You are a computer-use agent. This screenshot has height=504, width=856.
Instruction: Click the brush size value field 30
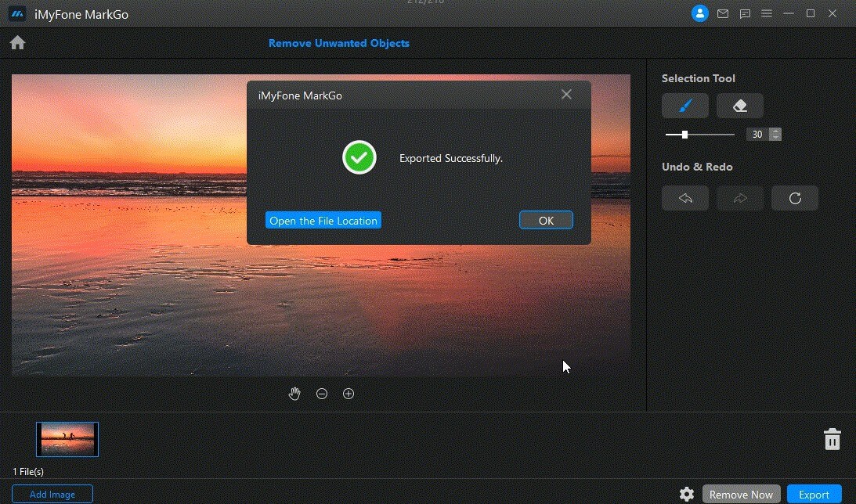pos(757,134)
